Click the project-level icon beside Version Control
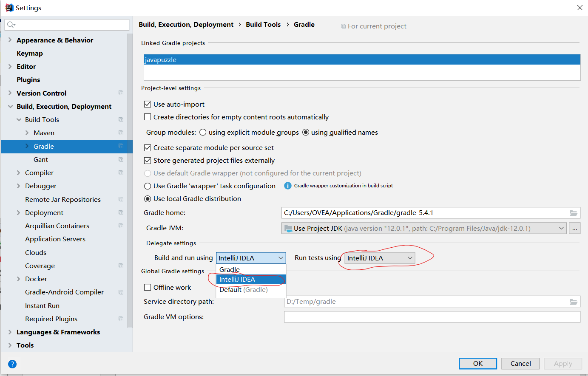This screenshot has width=588, height=376. pos(121,93)
